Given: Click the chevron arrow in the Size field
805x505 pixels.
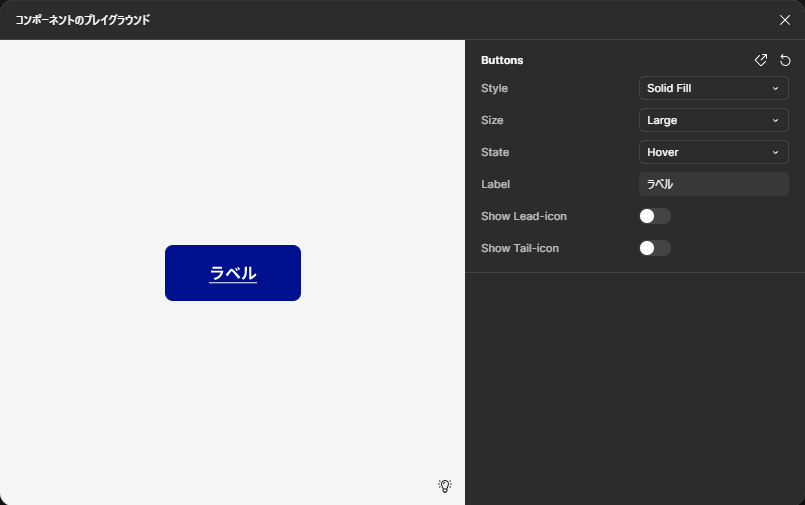Looking at the screenshot, I should (775, 120).
